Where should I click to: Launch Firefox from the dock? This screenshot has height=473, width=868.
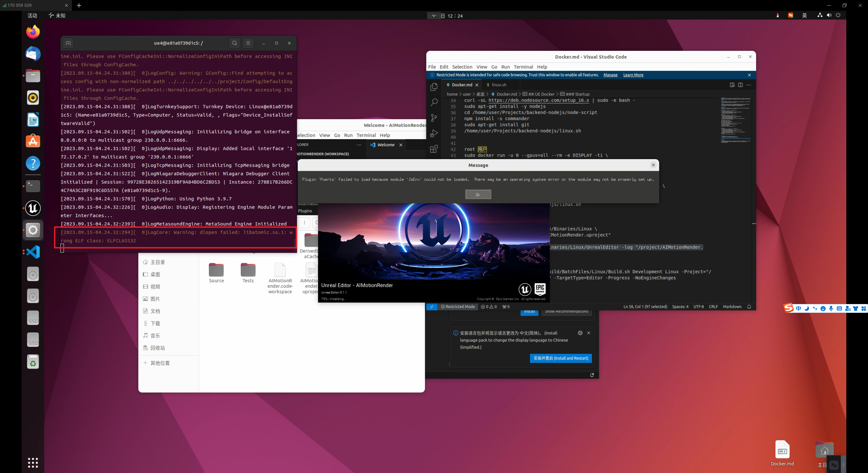pyautogui.click(x=33, y=32)
